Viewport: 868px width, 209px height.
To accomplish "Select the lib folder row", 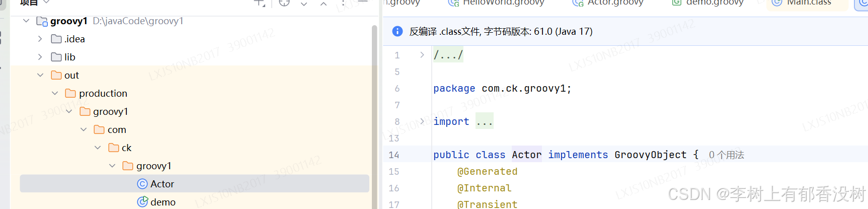I will tap(195, 57).
